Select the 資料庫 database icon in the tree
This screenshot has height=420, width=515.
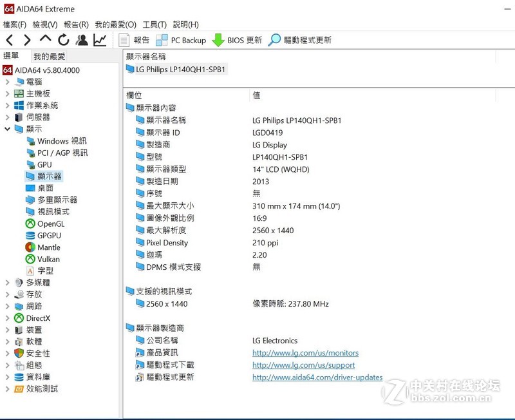tap(19, 377)
